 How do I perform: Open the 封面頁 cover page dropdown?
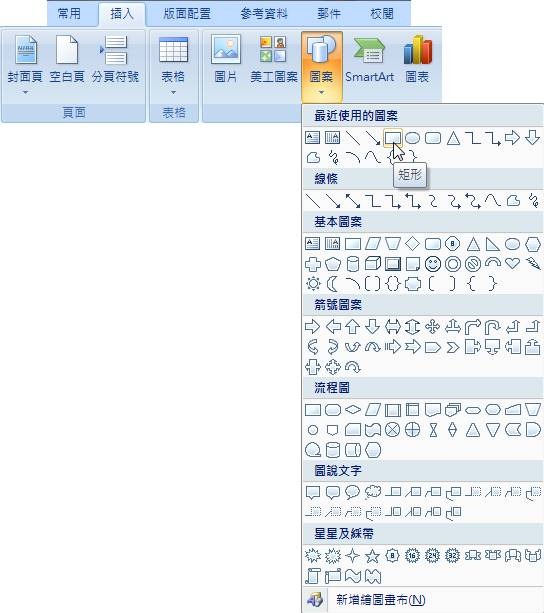[x=25, y=65]
